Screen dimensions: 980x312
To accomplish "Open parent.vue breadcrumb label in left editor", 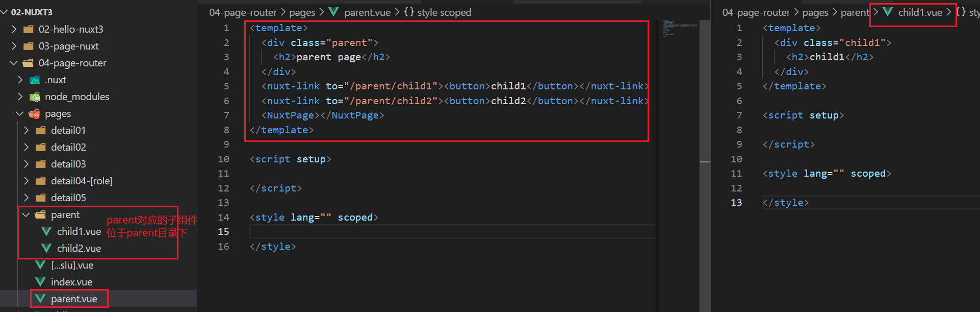I will (x=367, y=12).
